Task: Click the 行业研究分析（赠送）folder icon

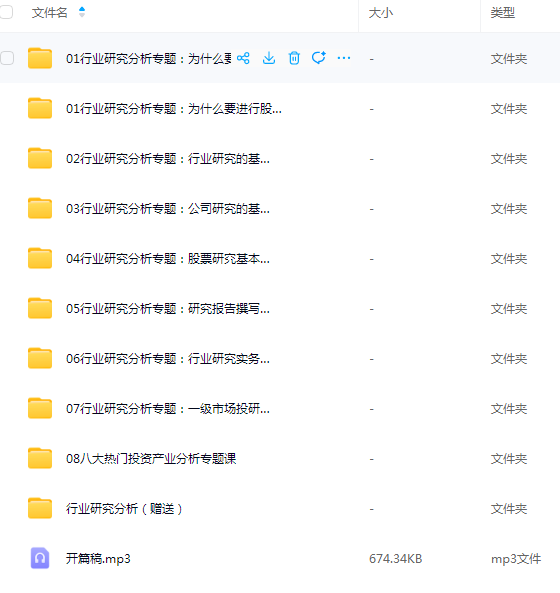Action: [40, 508]
